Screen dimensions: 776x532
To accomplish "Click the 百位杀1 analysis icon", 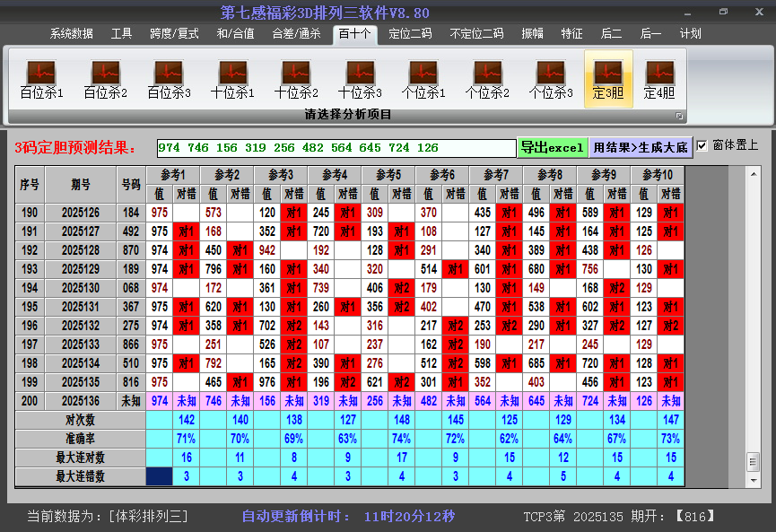I will (x=41, y=79).
